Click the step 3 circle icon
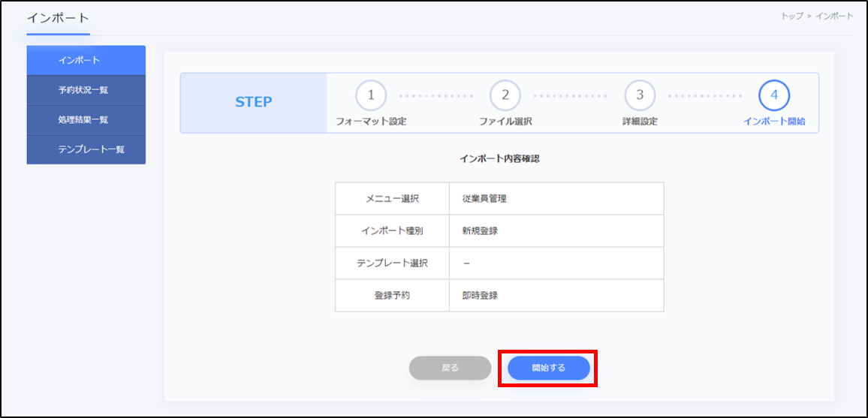The image size is (868, 418). (x=640, y=95)
